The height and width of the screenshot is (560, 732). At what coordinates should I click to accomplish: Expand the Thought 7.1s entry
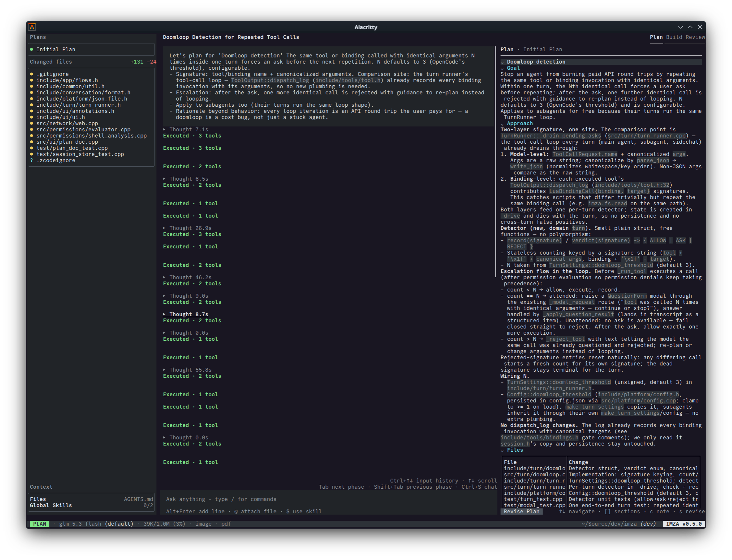(x=186, y=130)
